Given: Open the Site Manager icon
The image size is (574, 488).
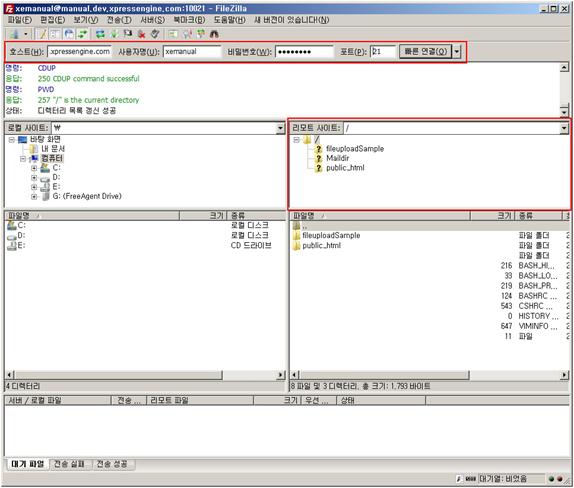Looking at the screenshot, I should (x=15, y=34).
